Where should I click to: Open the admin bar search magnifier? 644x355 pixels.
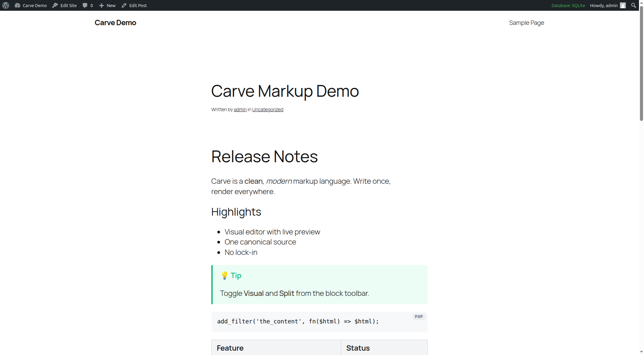coord(633,5)
